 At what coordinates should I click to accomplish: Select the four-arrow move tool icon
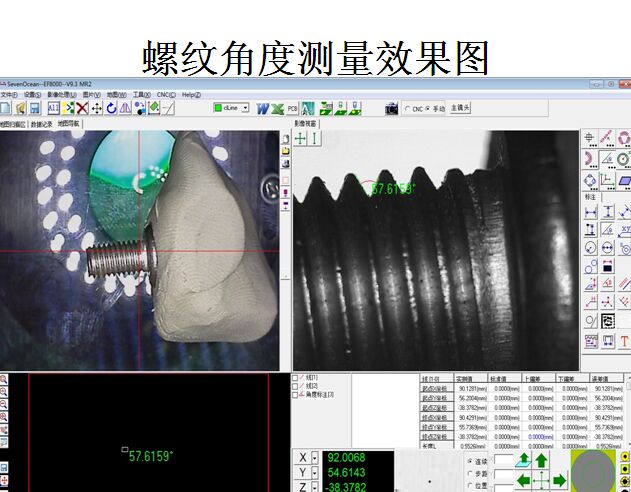coord(96,108)
